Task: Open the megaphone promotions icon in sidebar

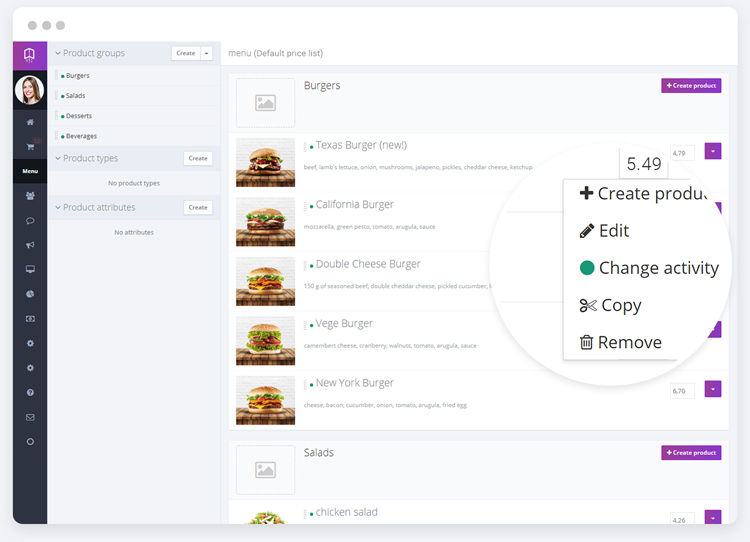Action: (x=30, y=245)
